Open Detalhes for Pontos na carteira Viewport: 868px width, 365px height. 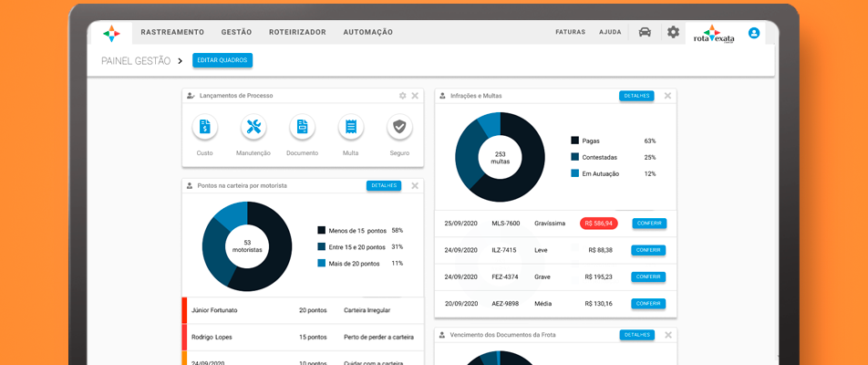(x=384, y=185)
